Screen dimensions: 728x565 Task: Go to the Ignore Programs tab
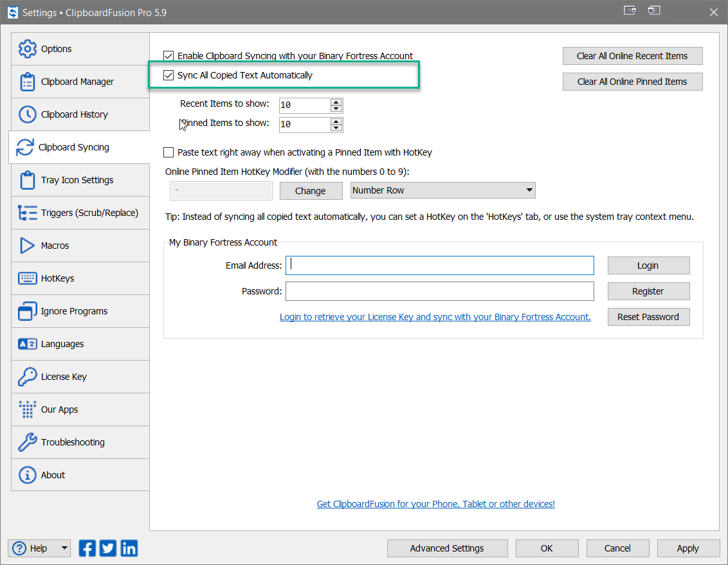[80, 311]
